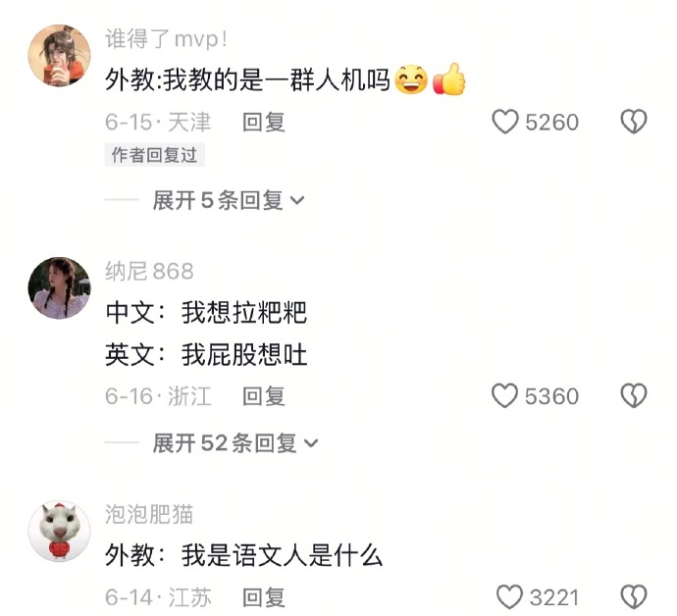
Task: Open the cat avatar of 泡泡肥猫
Action: pyautogui.click(x=60, y=531)
